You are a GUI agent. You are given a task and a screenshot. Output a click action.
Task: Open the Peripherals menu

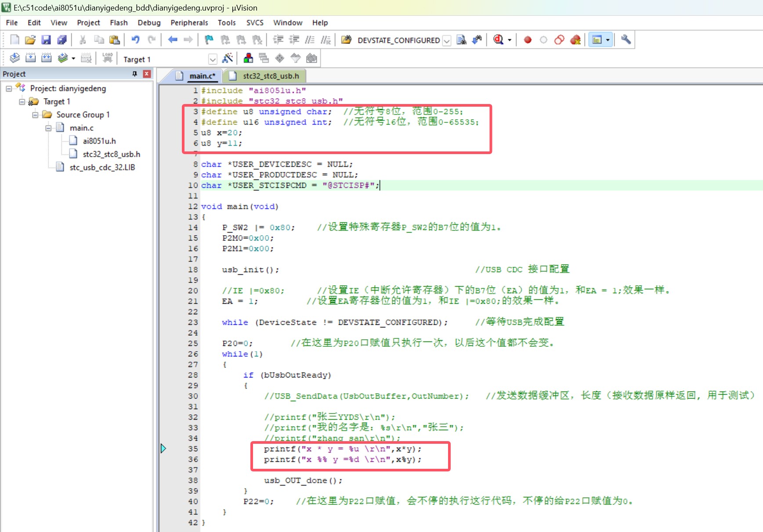(189, 22)
